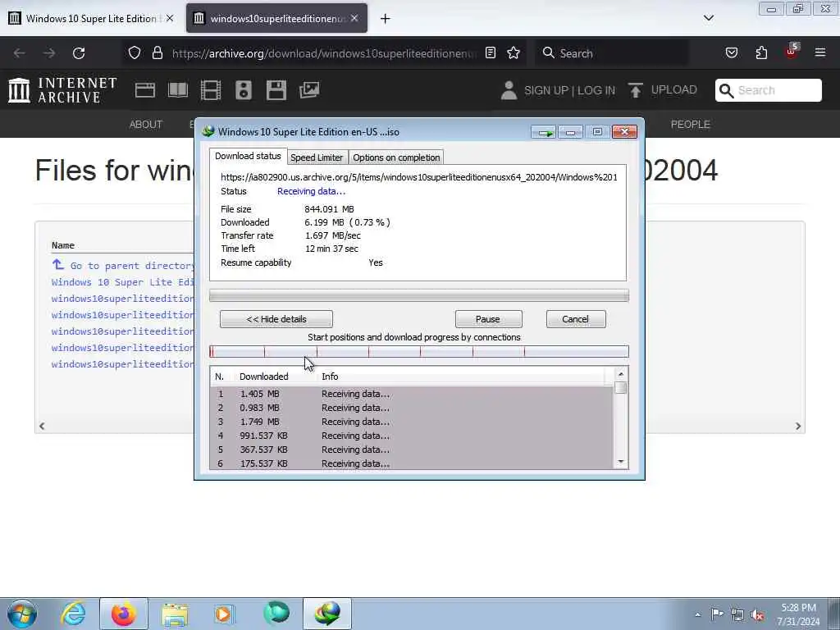Click the Upload arrow icon
The height and width of the screenshot is (630, 840).
pyautogui.click(x=636, y=90)
